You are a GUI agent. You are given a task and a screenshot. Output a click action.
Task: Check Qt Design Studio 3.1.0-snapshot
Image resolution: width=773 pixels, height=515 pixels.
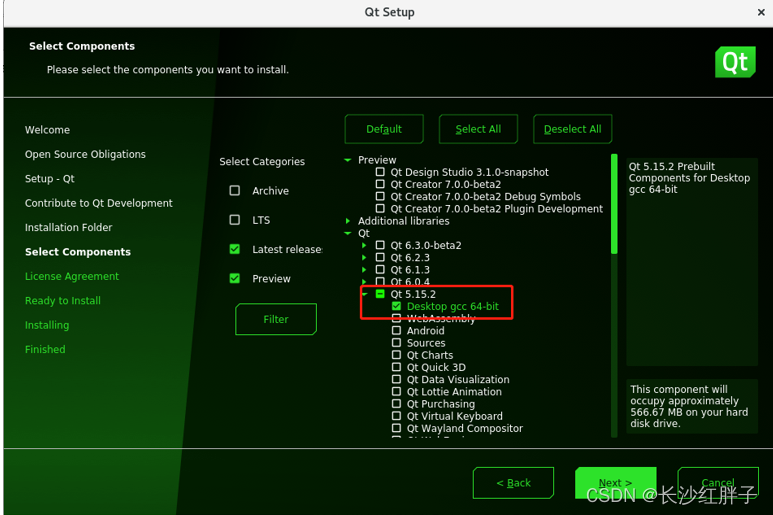(x=380, y=172)
